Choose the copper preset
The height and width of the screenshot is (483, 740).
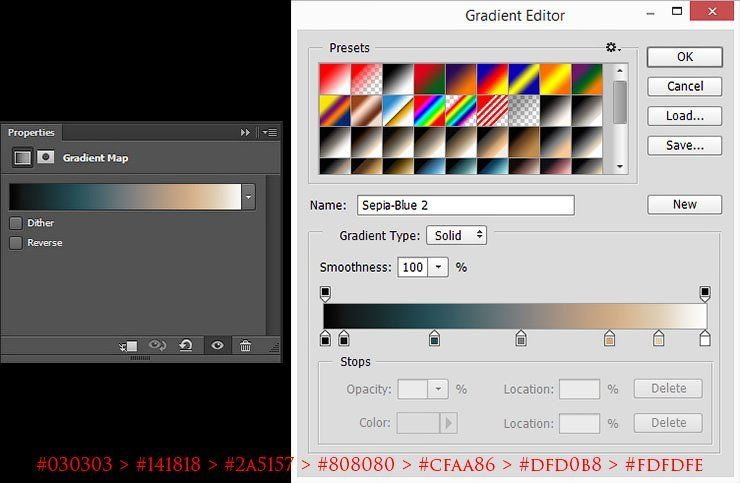pyautogui.click(x=366, y=110)
